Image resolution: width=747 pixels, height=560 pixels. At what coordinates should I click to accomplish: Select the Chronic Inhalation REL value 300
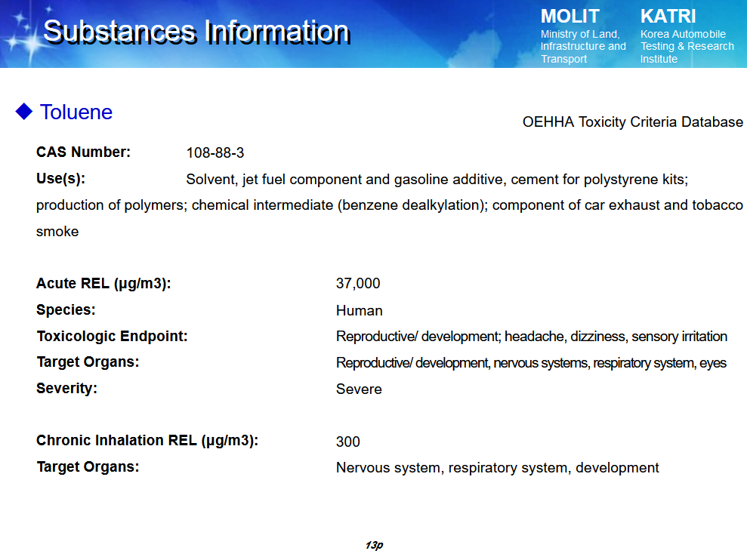coord(347,442)
